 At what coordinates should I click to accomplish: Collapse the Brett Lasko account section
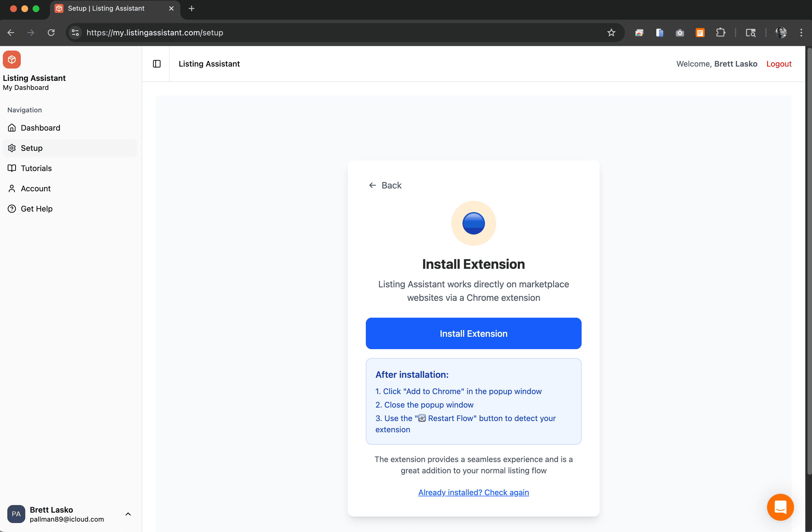click(x=128, y=514)
